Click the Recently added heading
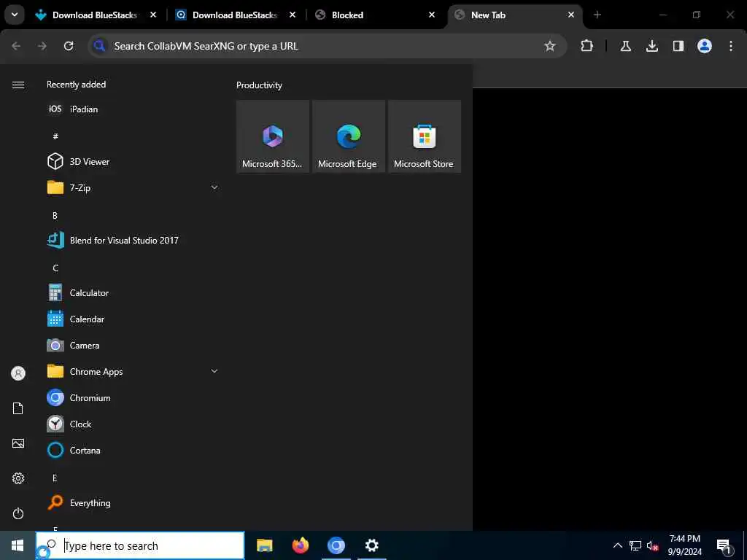 (76, 85)
